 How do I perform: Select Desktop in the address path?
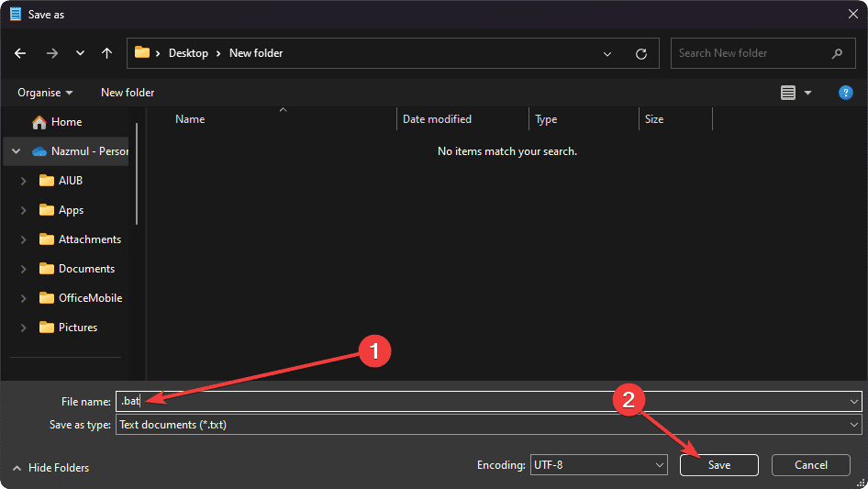coord(188,53)
